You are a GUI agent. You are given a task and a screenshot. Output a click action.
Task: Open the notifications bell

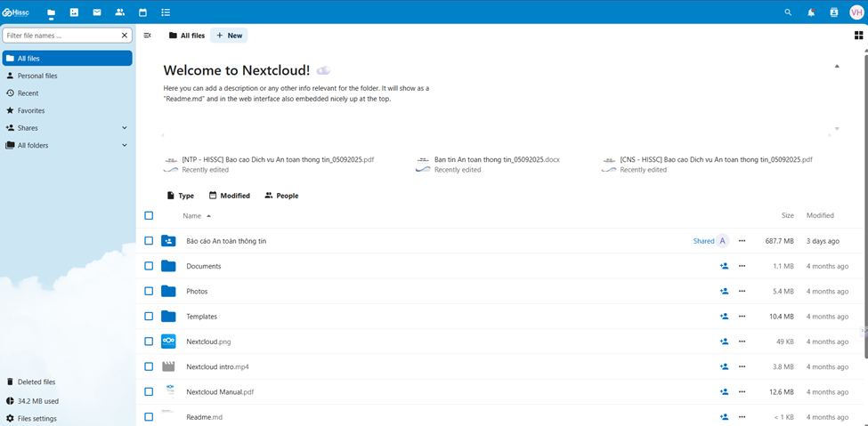point(811,12)
